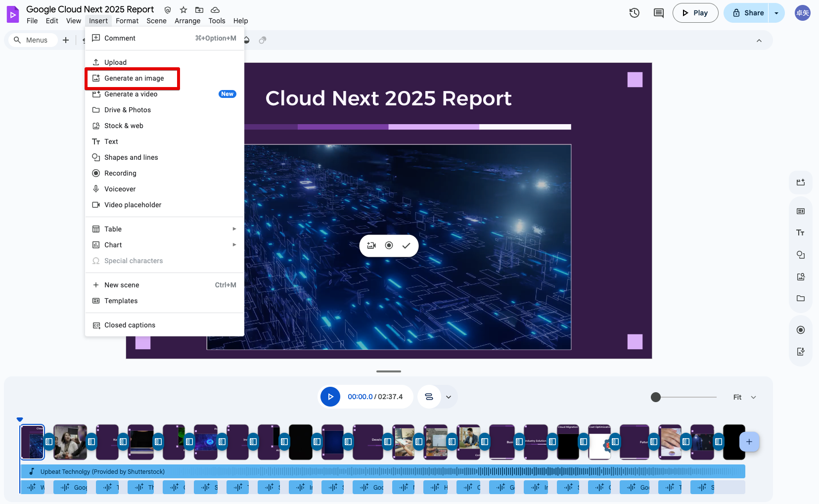Viewport: 819px width, 504px height.
Task: Open version history clock icon
Action: [634, 13]
